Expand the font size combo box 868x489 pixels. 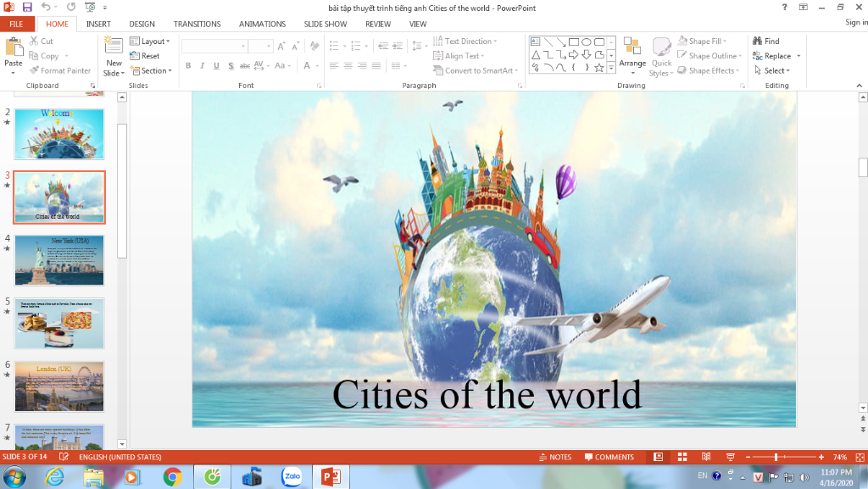tap(269, 46)
